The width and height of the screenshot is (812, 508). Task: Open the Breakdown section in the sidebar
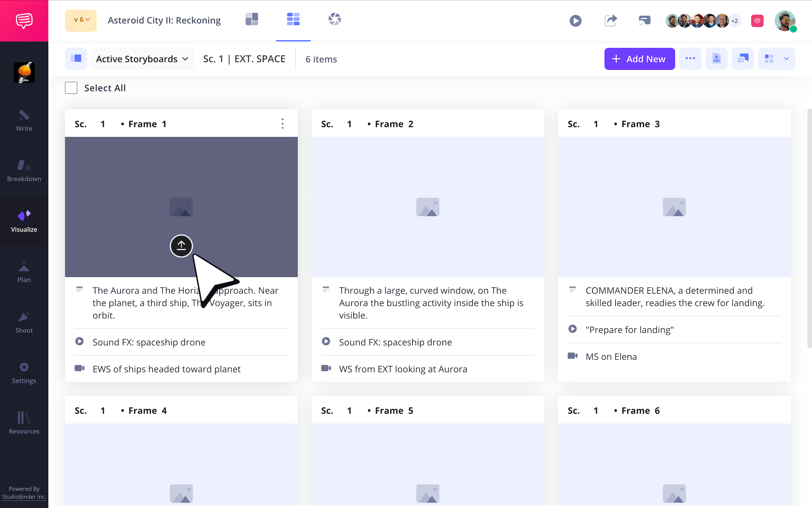pyautogui.click(x=24, y=171)
